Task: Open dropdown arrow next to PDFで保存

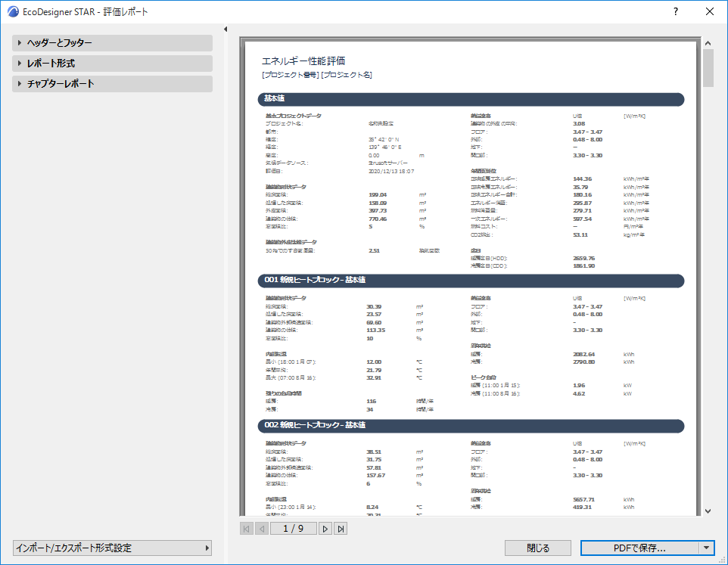Action: (x=706, y=548)
